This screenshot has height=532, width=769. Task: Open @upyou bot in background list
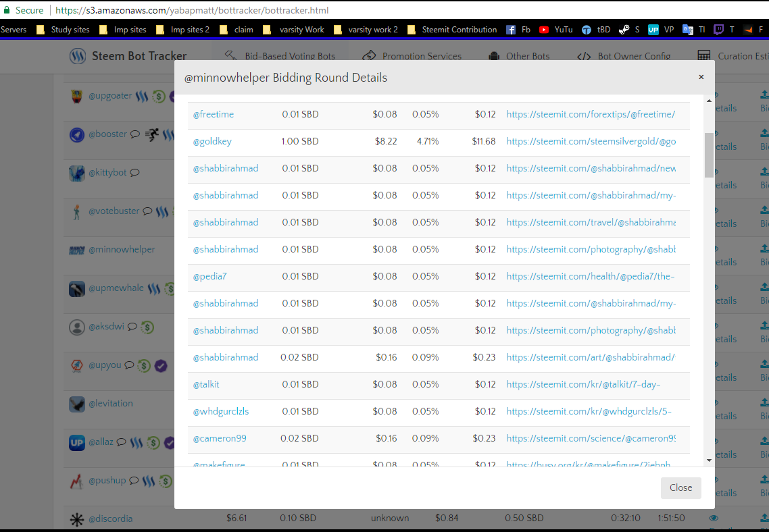point(105,365)
